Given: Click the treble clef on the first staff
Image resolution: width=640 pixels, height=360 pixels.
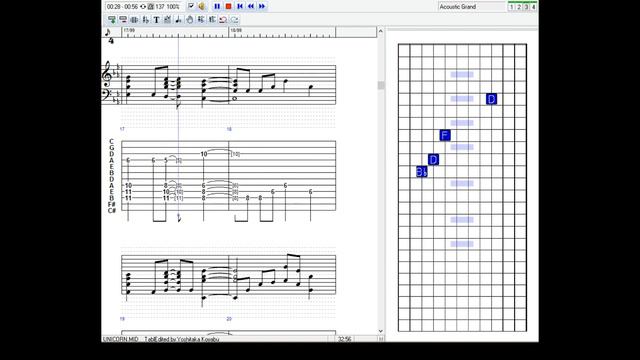Looking at the screenshot, I should (107, 74).
